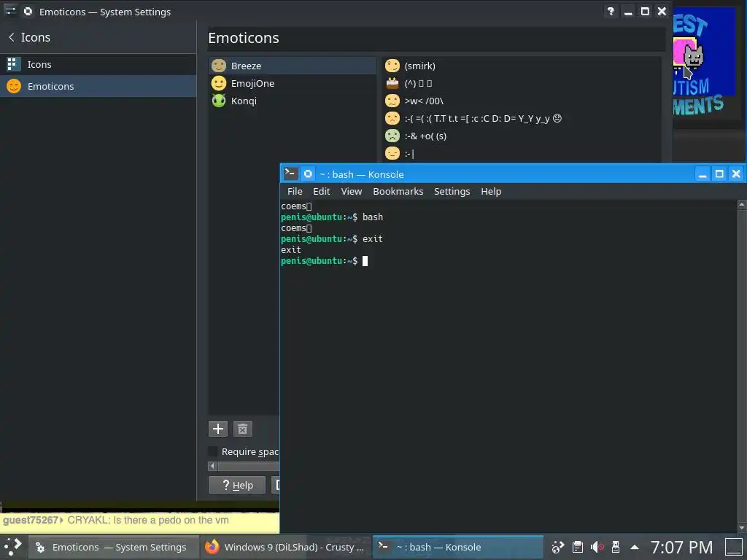Maximize the System Settings window
Viewport: 747px width, 560px height.
(x=645, y=12)
